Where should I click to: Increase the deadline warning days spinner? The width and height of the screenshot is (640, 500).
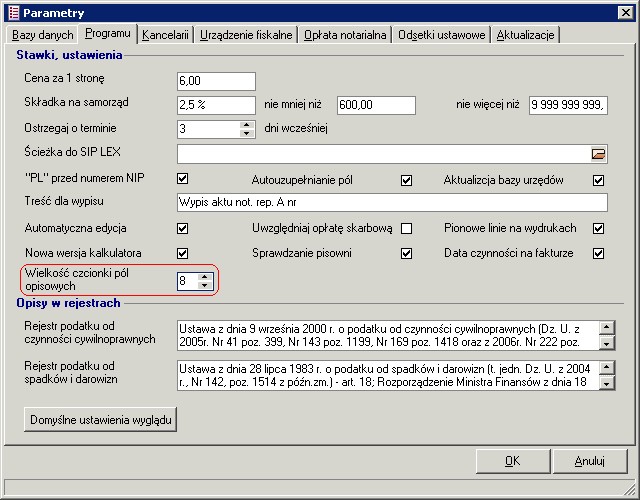click(247, 124)
